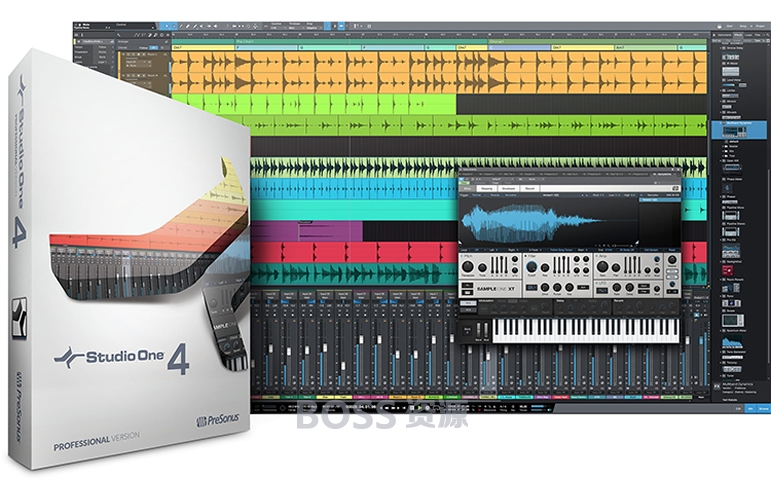Click the first Dm7 block in the Chord track
Image resolution: width=771 pixels, height=479 pixels.
click(203, 48)
